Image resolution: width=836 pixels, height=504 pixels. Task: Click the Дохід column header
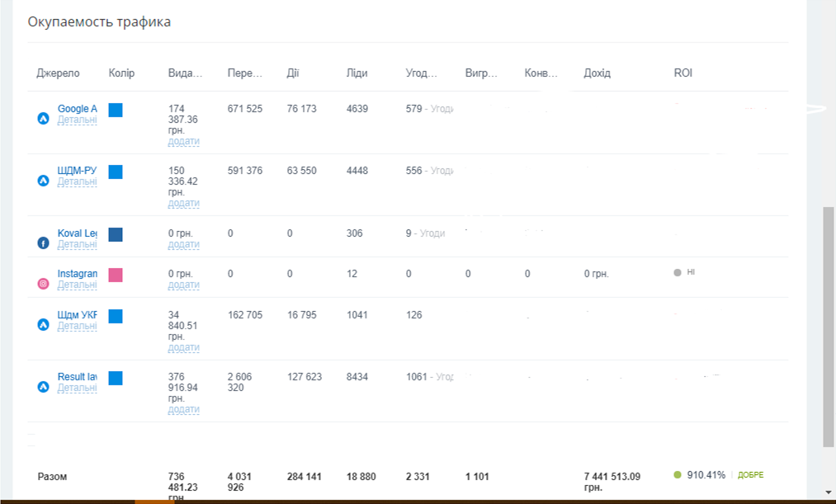coord(597,73)
